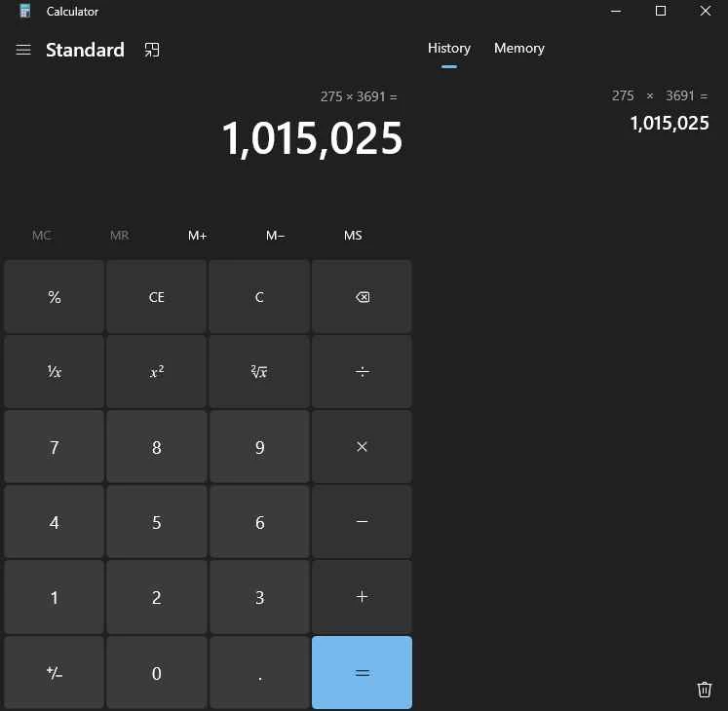
Task: Toggle Keep on top mode icon
Action: (152, 50)
